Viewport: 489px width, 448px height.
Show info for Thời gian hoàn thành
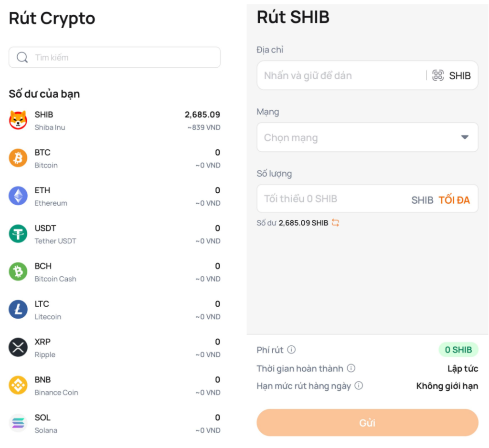tap(351, 368)
